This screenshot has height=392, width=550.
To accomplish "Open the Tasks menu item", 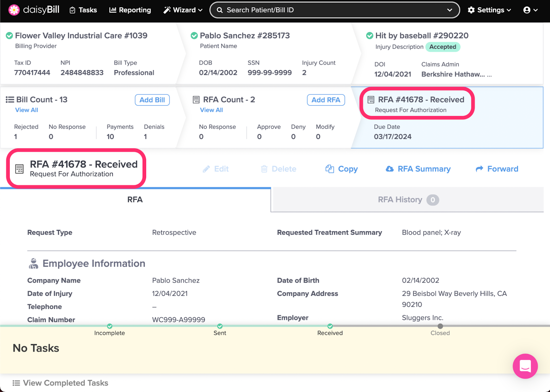I will point(83,10).
